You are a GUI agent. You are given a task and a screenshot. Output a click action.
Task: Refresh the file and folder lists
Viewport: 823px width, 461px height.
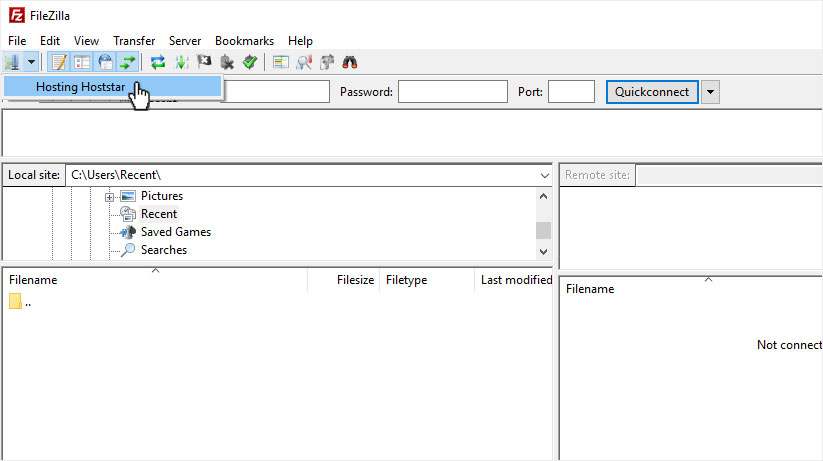tap(157, 62)
